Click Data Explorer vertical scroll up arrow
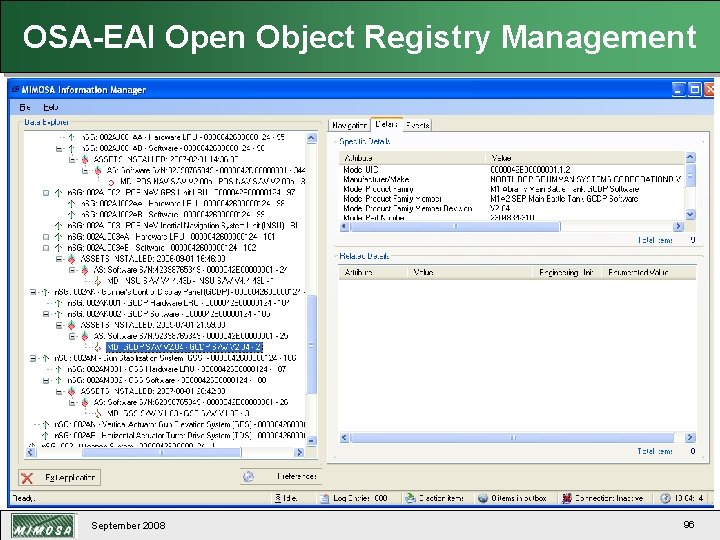The height and width of the screenshot is (540, 720). [x=311, y=138]
